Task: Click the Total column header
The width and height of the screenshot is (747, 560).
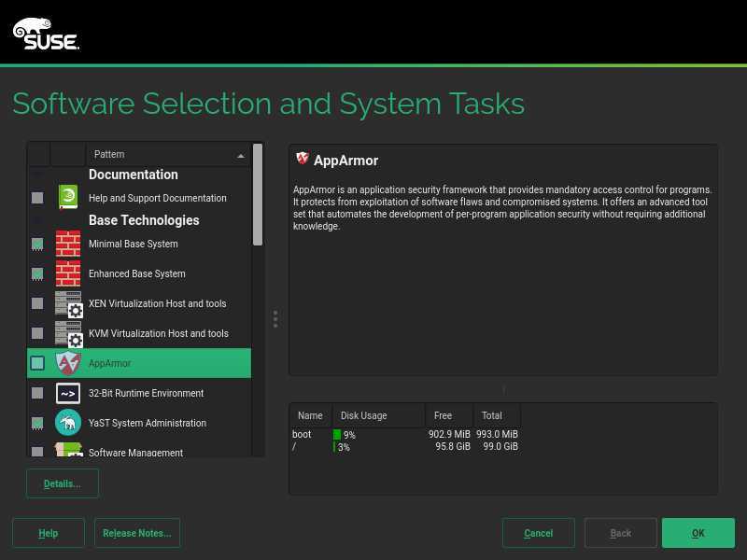Action: (497, 415)
